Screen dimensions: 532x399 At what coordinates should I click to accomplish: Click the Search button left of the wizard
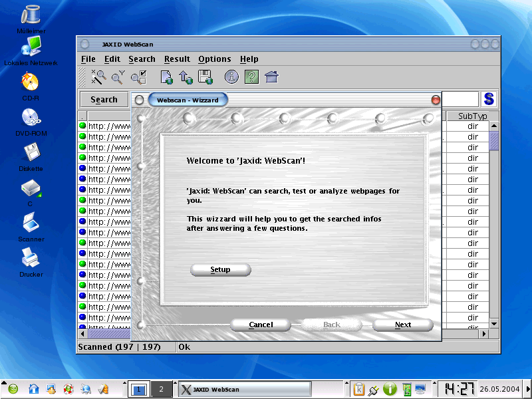coord(104,99)
